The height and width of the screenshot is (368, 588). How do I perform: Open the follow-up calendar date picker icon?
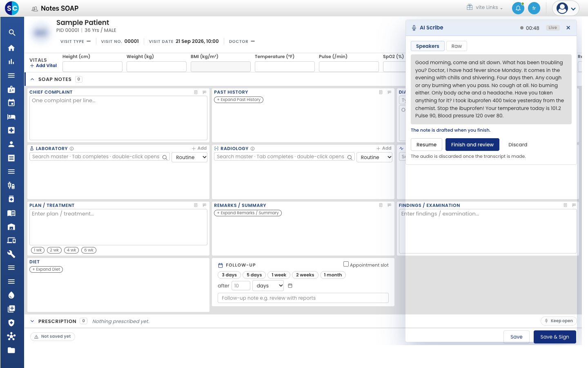coord(290,286)
